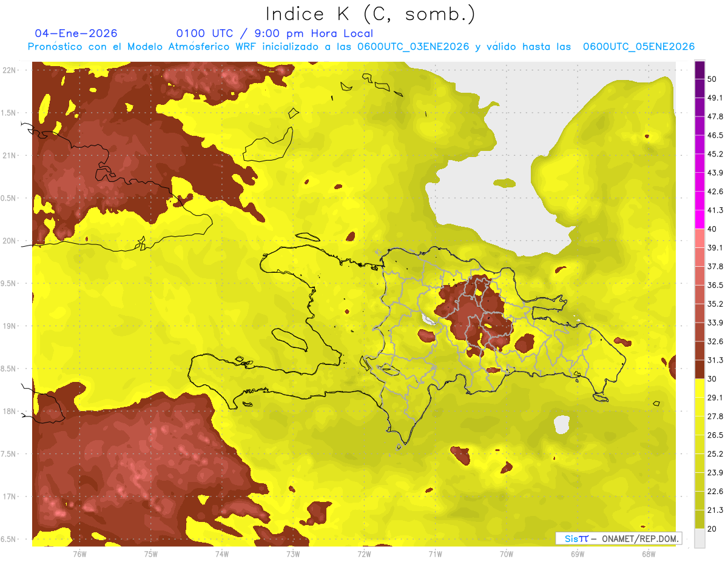Click the "73W" longitude label
The width and height of the screenshot is (728, 562).
point(293,554)
